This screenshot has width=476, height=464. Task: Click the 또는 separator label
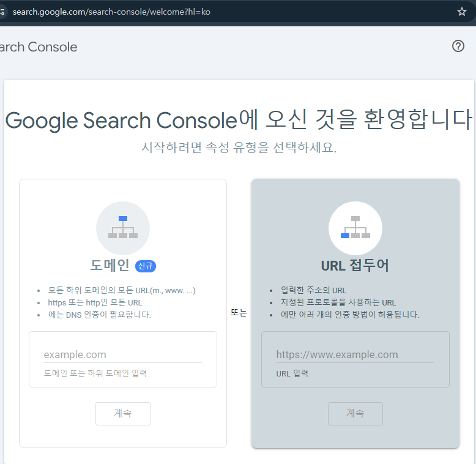click(239, 313)
